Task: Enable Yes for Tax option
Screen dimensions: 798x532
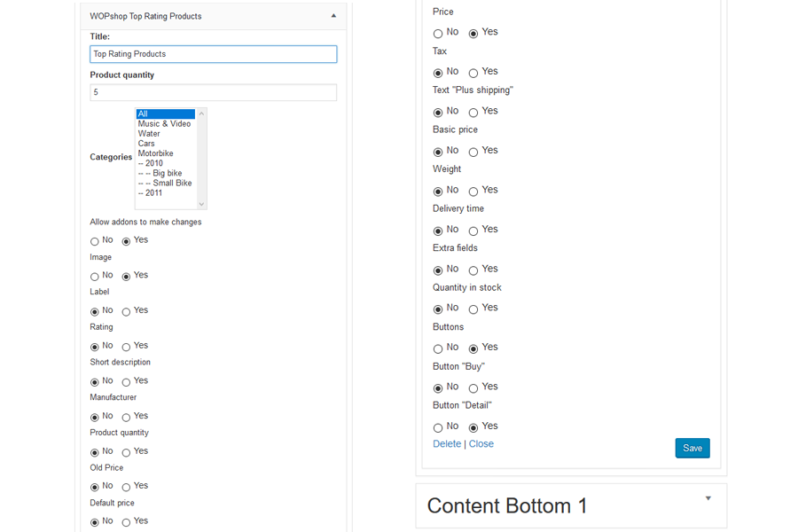Action: (473, 73)
